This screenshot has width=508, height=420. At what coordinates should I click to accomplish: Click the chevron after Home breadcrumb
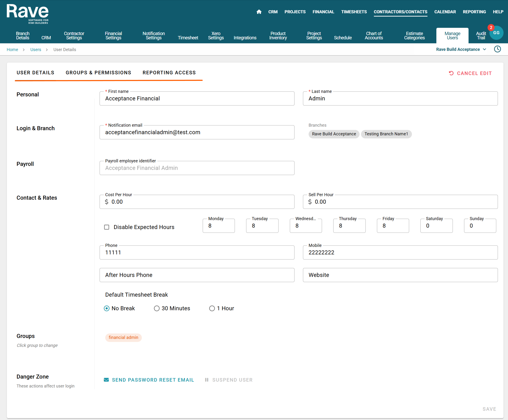click(24, 50)
